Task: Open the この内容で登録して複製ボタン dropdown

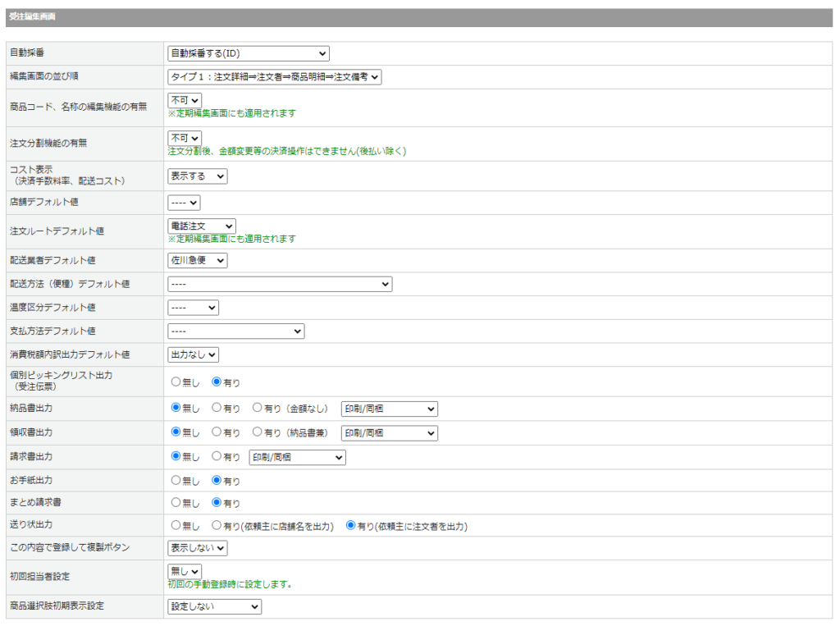Action: point(197,547)
